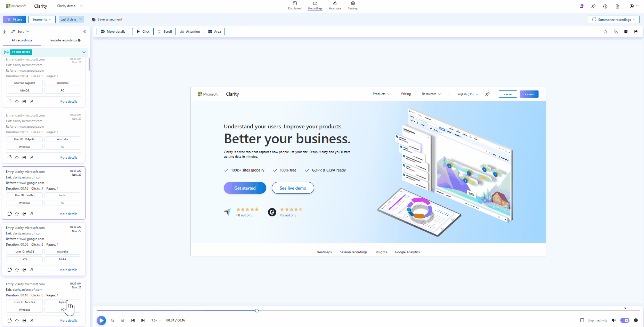Open the Filters button

[x=14, y=19]
